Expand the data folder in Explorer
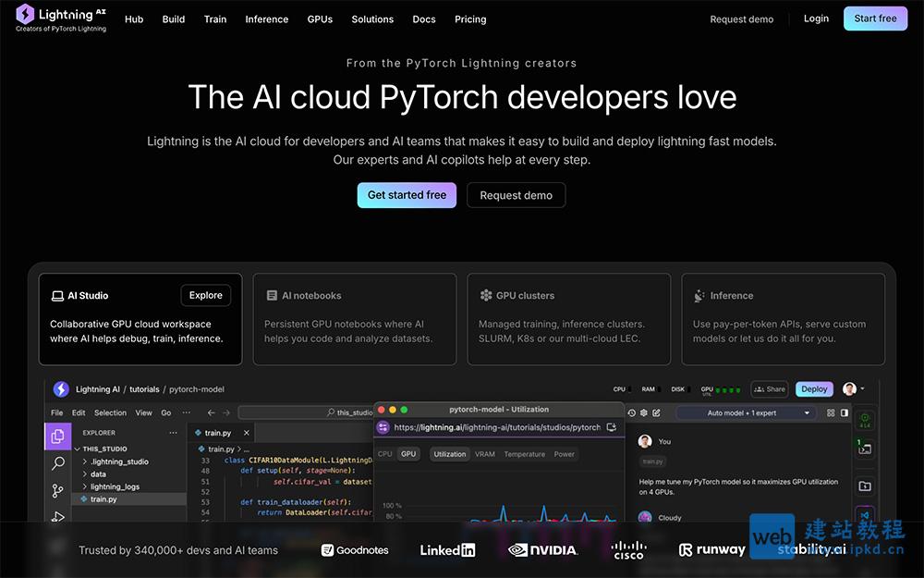Screen dimensions: 924x578 click(x=98, y=473)
